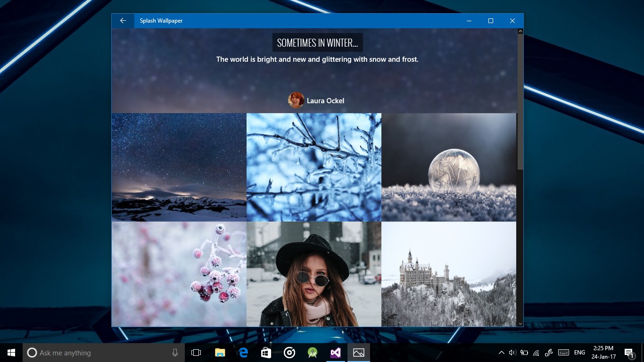This screenshot has width=644, height=362.
Task: Click the Splash Wallpaper app taskbar icon
Action: click(x=358, y=353)
